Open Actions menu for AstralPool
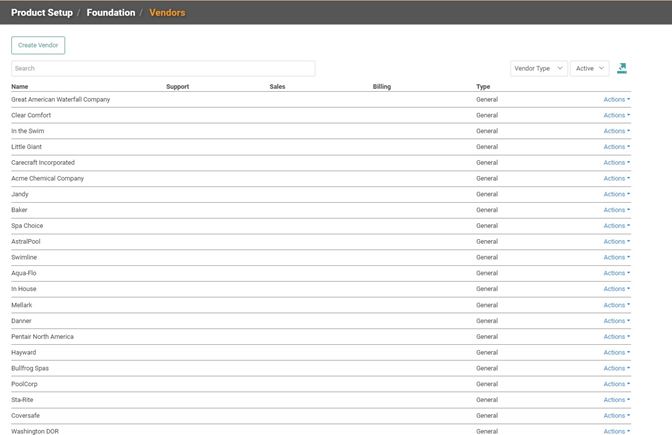 617,242
